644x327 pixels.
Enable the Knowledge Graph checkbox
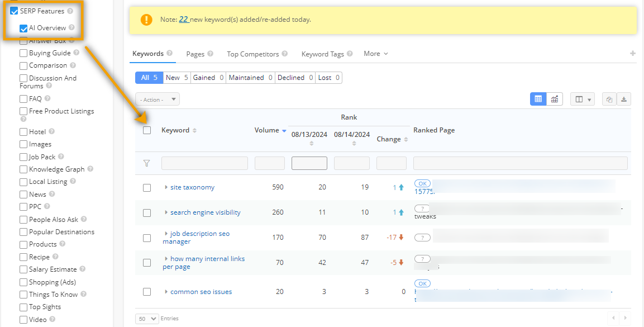tap(23, 169)
